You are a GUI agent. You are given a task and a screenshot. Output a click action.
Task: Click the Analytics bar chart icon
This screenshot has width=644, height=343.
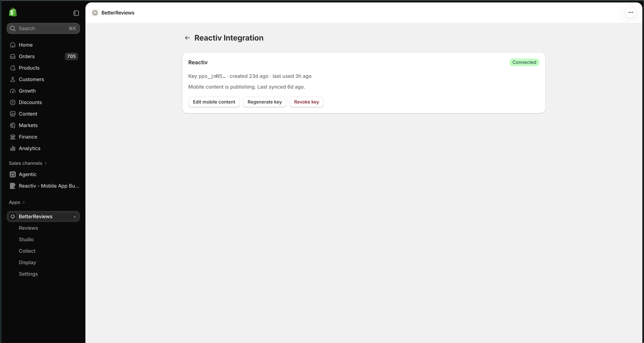click(13, 148)
